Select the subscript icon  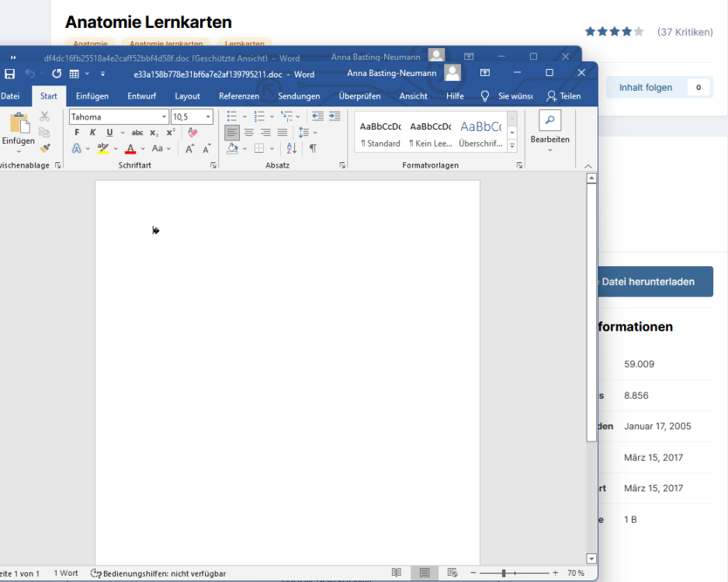[x=154, y=132]
